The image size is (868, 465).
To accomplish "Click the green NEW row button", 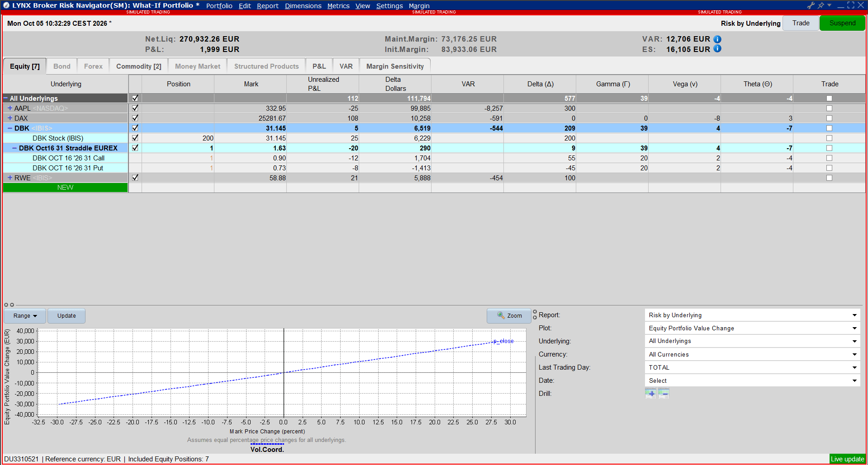I will point(65,188).
